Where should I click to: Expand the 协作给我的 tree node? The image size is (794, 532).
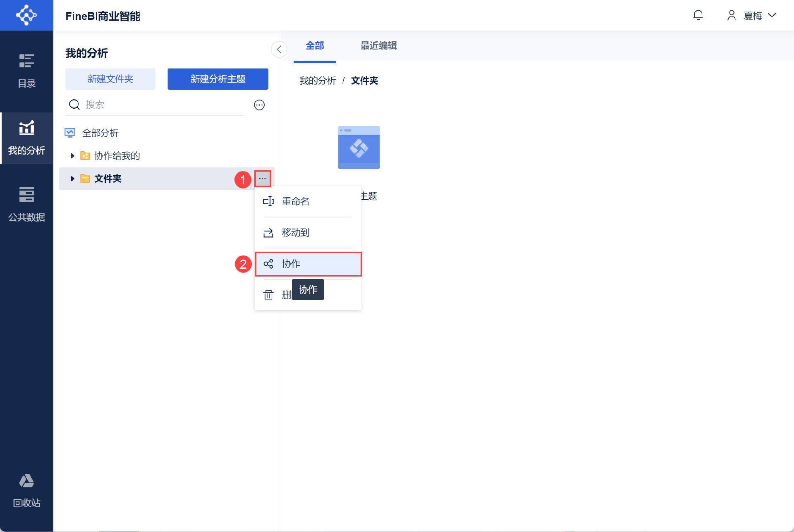pyautogui.click(x=72, y=156)
